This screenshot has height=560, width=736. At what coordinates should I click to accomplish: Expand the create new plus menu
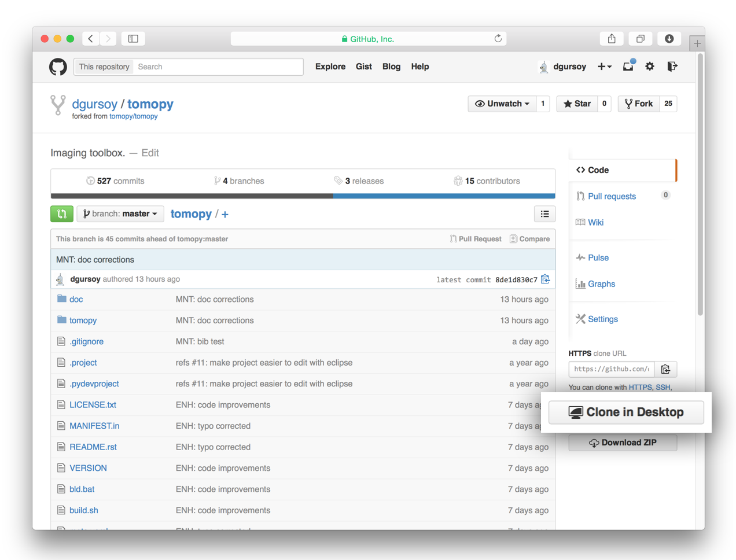click(x=605, y=67)
